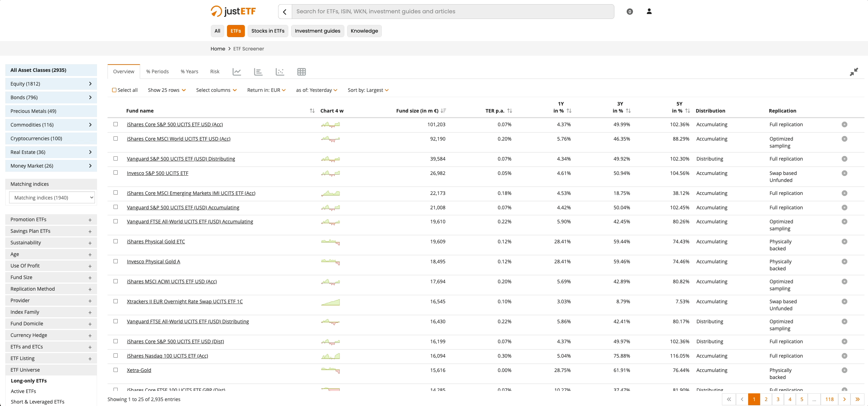Select the Stocks in ETFs tab

click(x=268, y=31)
